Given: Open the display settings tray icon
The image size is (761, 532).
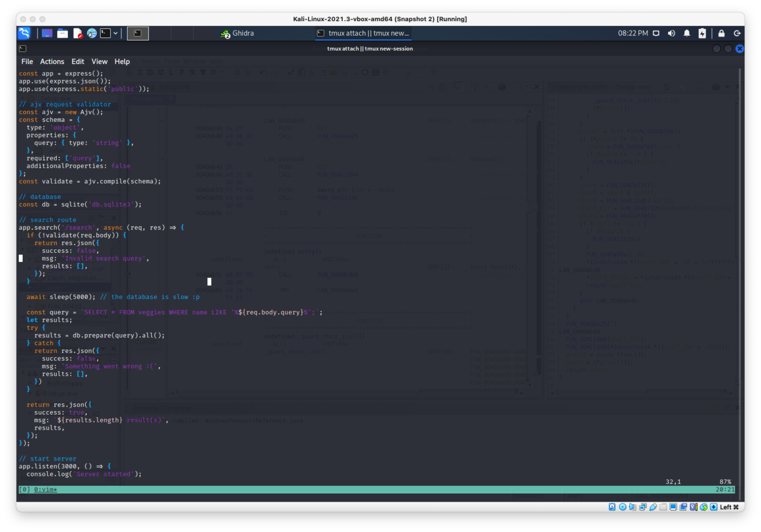Looking at the screenshot, I should (x=656, y=33).
